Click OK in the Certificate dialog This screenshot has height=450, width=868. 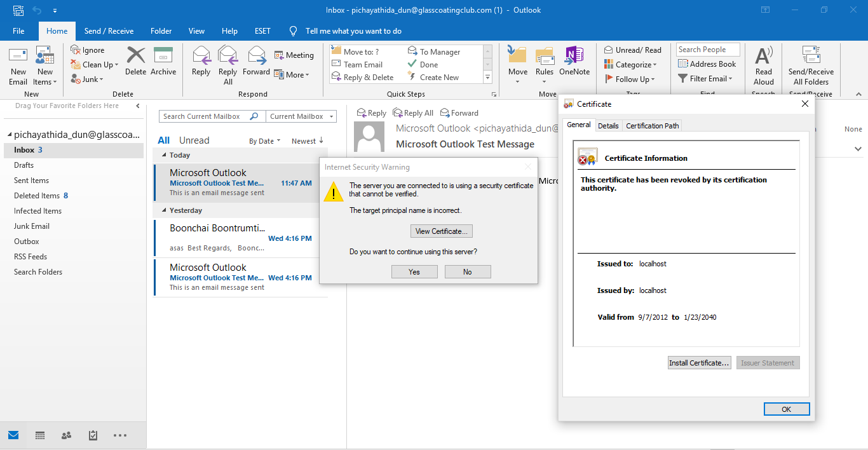pyautogui.click(x=787, y=409)
